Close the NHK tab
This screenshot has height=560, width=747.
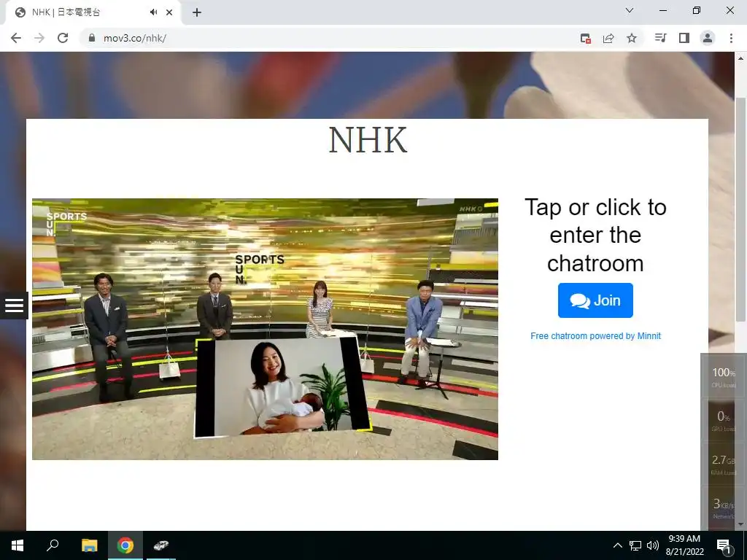(x=169, y=12)
